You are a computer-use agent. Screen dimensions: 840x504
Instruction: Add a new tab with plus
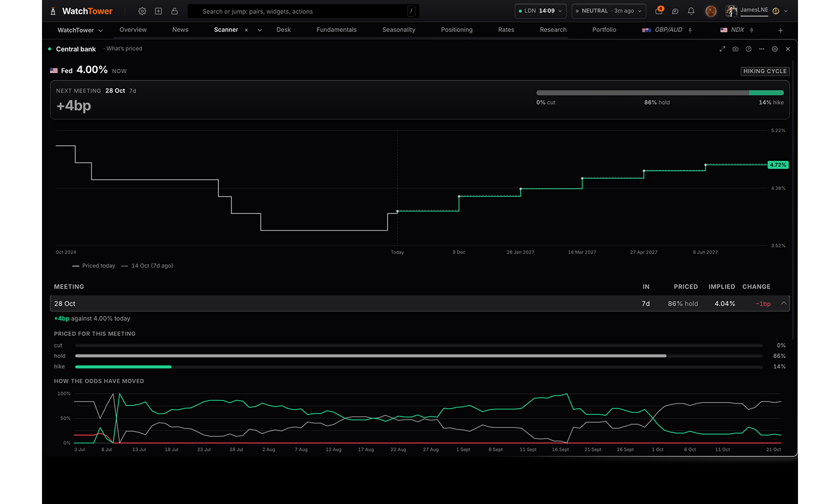coord(781,30)
